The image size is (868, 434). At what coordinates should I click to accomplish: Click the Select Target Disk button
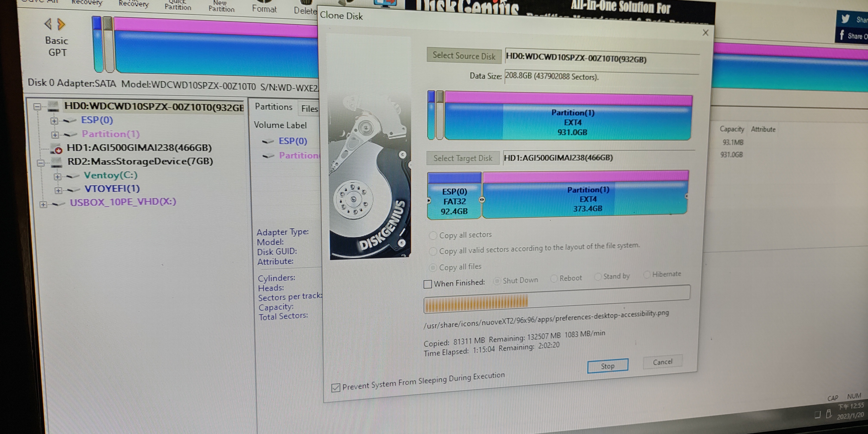point(463,158)
